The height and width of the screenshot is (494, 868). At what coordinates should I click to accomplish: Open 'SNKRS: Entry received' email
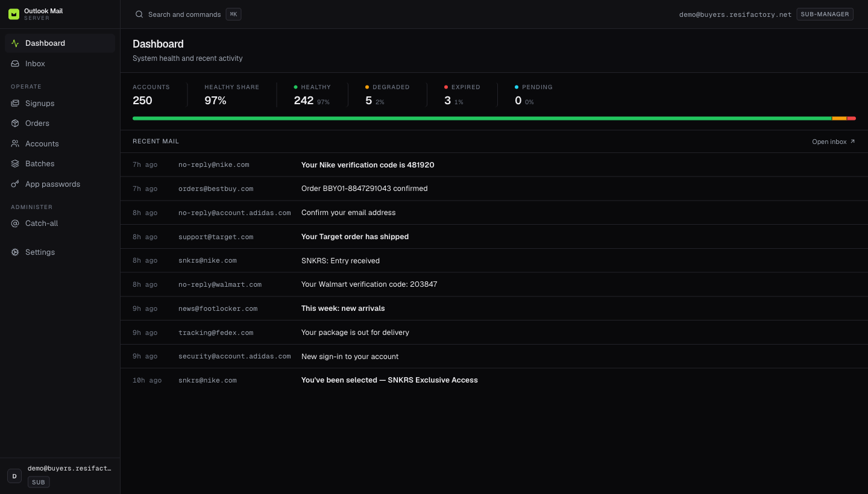coord(494,261)
